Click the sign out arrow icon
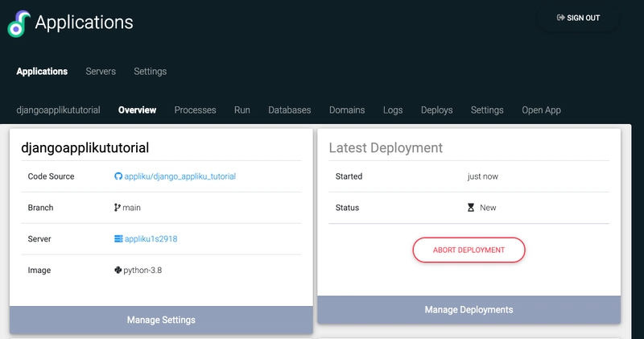The image size is (644, 339). pyautogui.click(x=560, y=18)
